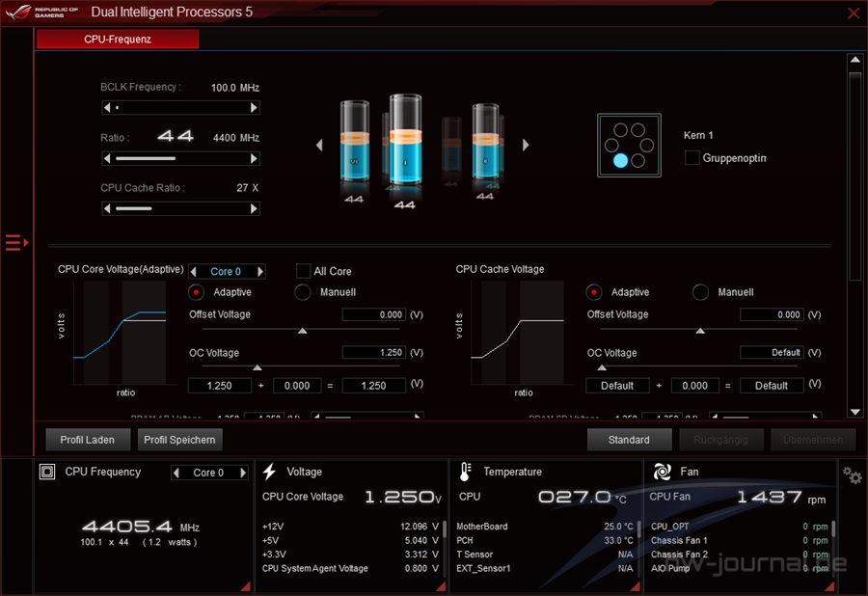Open the settings gear icons
The width and height of the screenshot is (868, 596).
click(852, 475)
